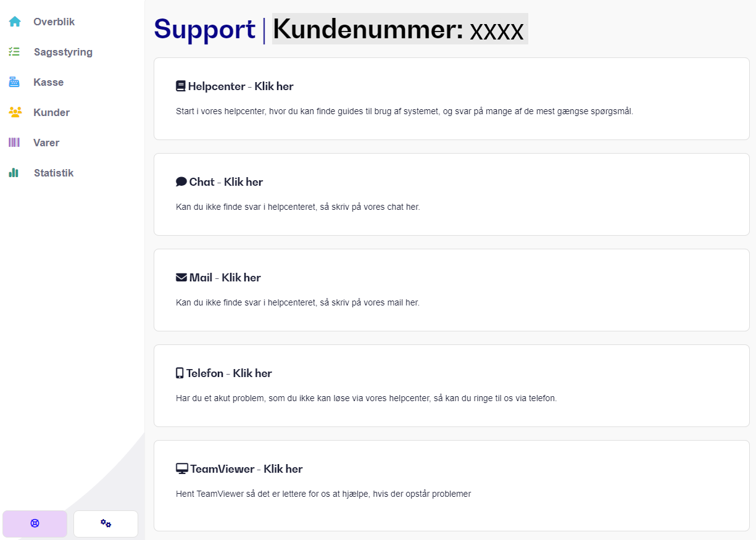Click the Varer barcode icon

pyautogui.click(x=14, y=143)
